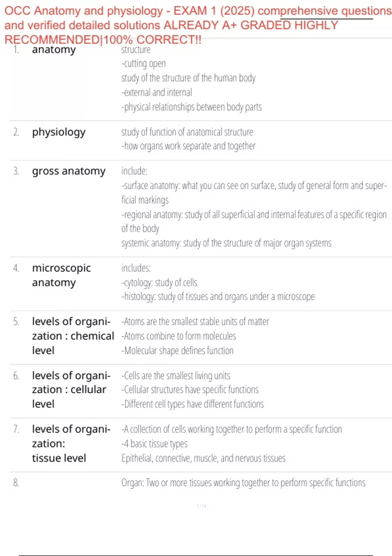Click the term "microscopic anatomy"

[61, 275]
